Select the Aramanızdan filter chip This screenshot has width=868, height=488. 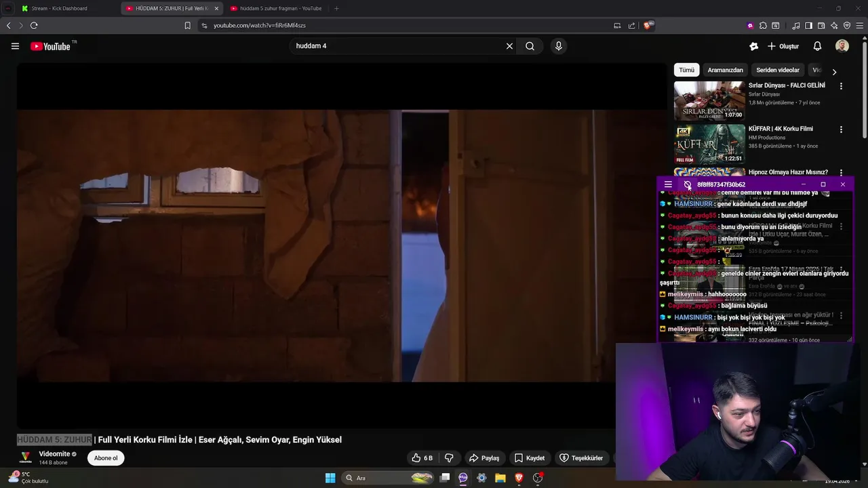point(726,70)
